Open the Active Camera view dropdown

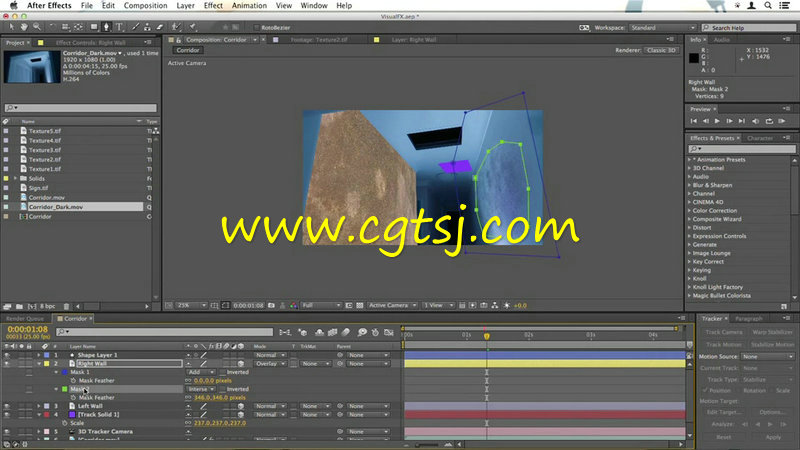tap(392, 306)
